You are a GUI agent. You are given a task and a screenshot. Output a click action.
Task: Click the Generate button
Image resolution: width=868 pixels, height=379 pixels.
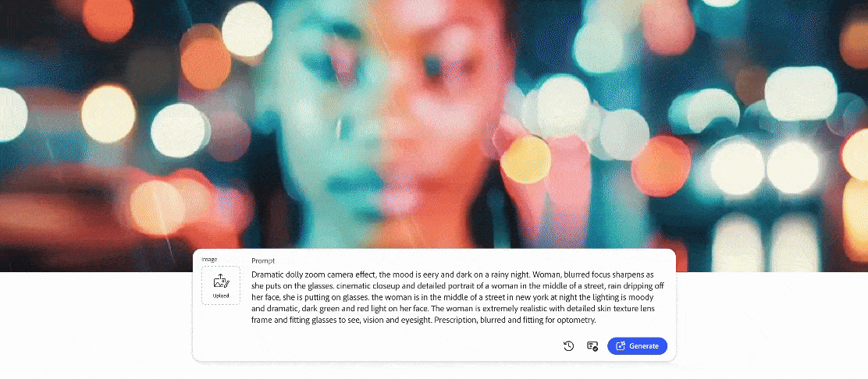[x=637, y=346]
